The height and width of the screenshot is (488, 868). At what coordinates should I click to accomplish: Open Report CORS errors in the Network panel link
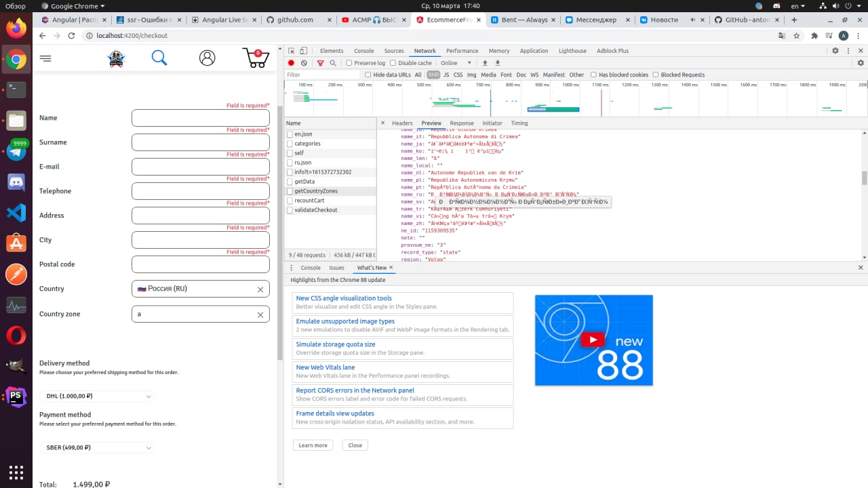click(x=355, y=390)
